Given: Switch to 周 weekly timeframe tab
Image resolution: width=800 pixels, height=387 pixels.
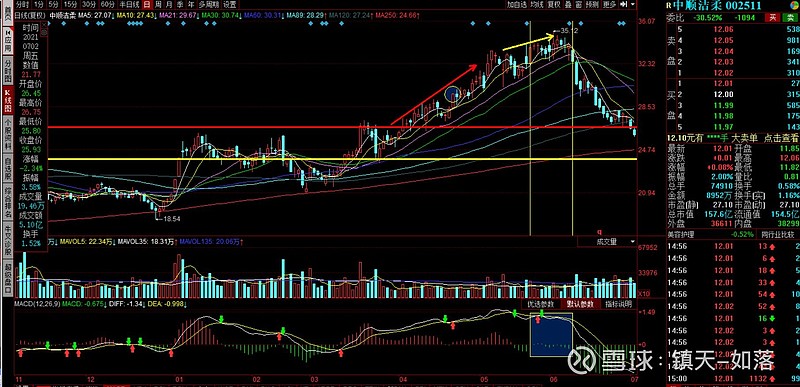Looking at the screenshot, I should [158, 5].
